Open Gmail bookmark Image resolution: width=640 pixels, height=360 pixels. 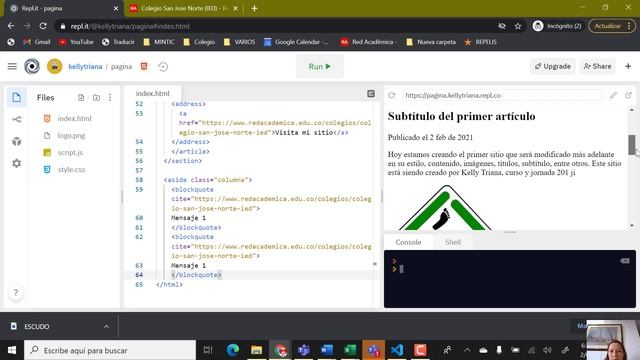(x=37, y=42)
